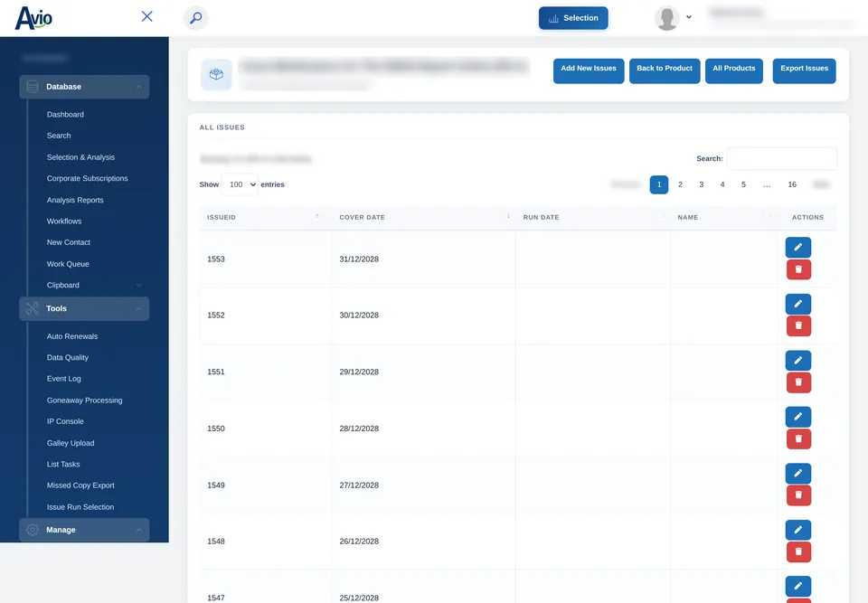Open Dashboard in sidebar
The height and width of the screenshot is (603, 868).
(65, 115)
